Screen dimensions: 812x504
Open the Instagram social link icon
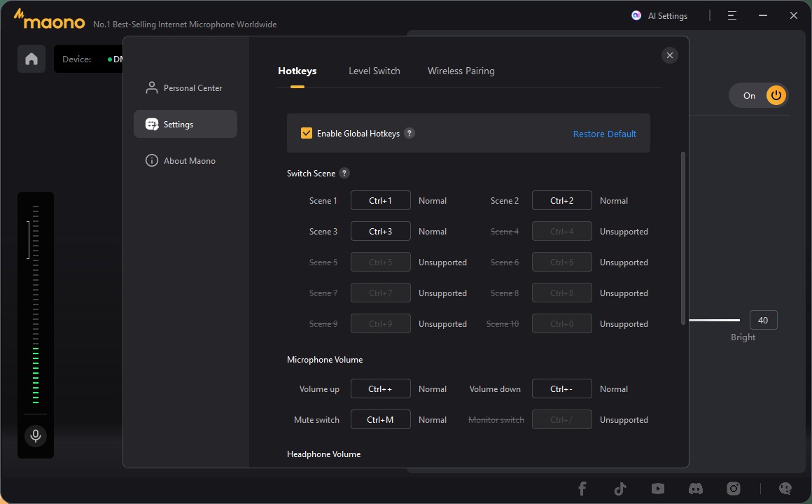[733, 489]
